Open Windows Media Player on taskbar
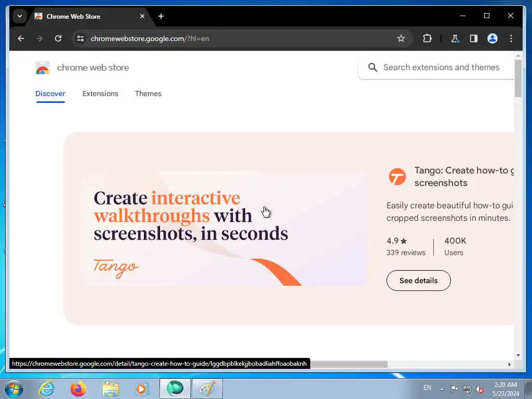Image resolution: width=532 pixels, height=399 pixels. (x=142, y=389)
